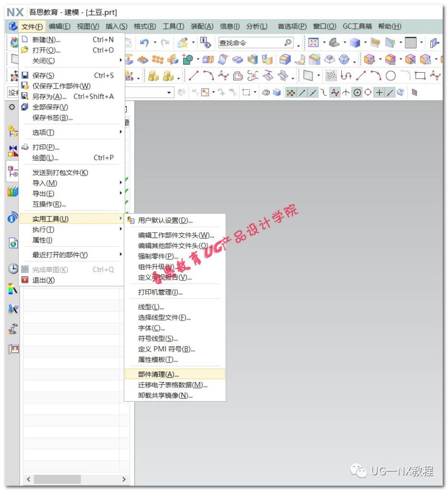The image size is (448, 491).
Task: Click the NX cube icon left of 文件
Action: point(13,26)
